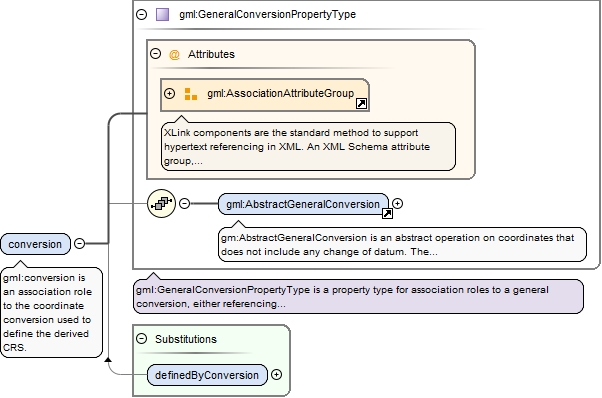Expand gml:AssociationAttributeGroup with plus sign

pos(169,93)
